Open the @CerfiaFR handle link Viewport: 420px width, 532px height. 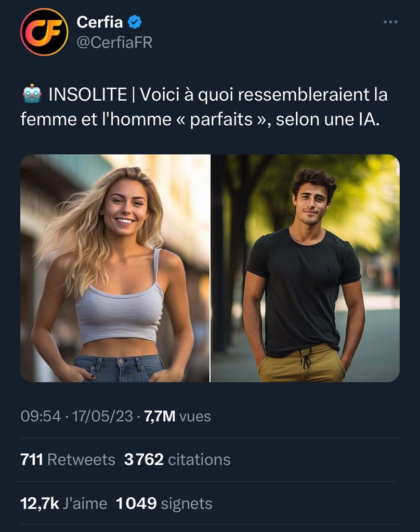click(114, 43)
